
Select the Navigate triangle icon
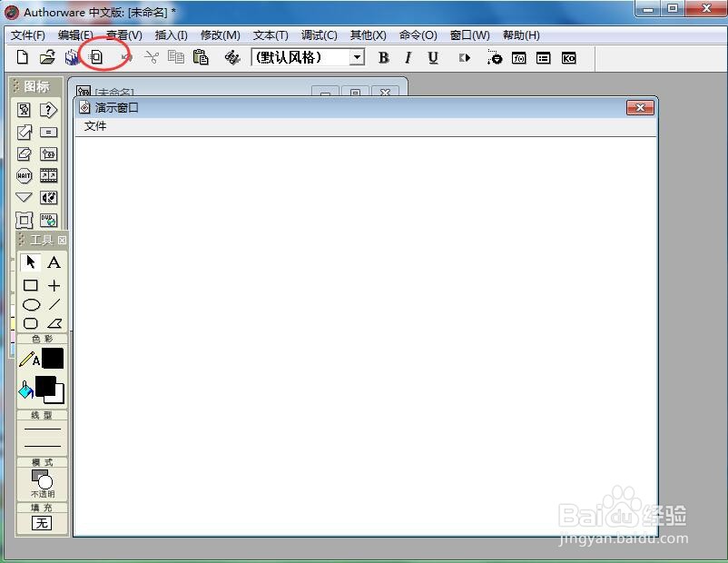(x=24, y=197)
